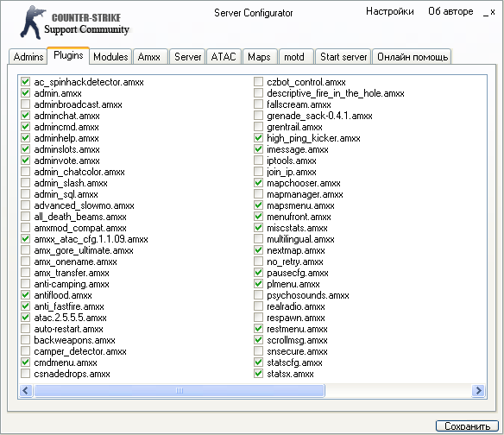Switch to the Modules tab
This screenshot has width=504, height=435.
[110, 57]
